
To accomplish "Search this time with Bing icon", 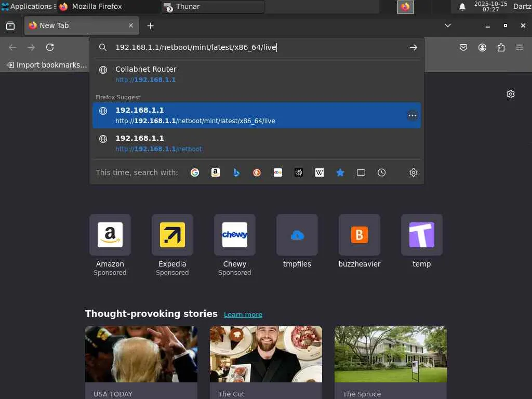I will tap(236, 172).
